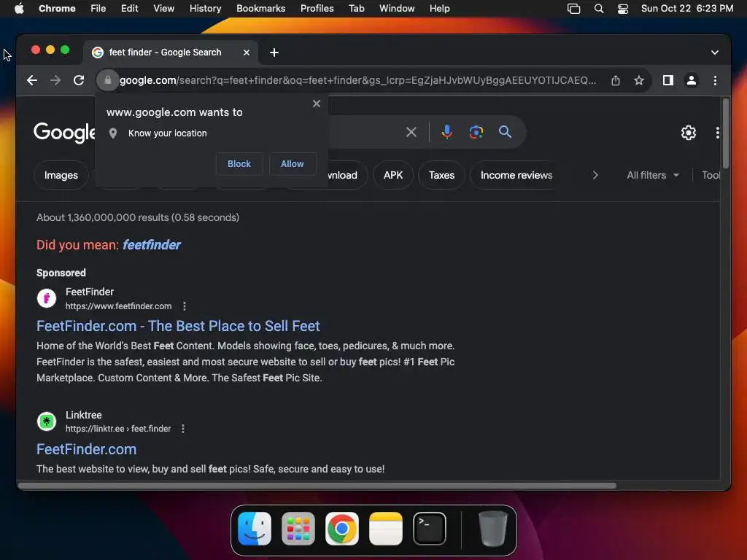
Task: Click the share page icon in address bar
Action: [x=616, y=80]
